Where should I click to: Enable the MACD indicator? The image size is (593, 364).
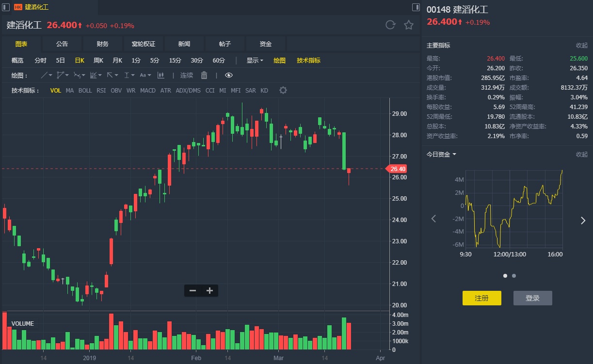click(148, 91)
